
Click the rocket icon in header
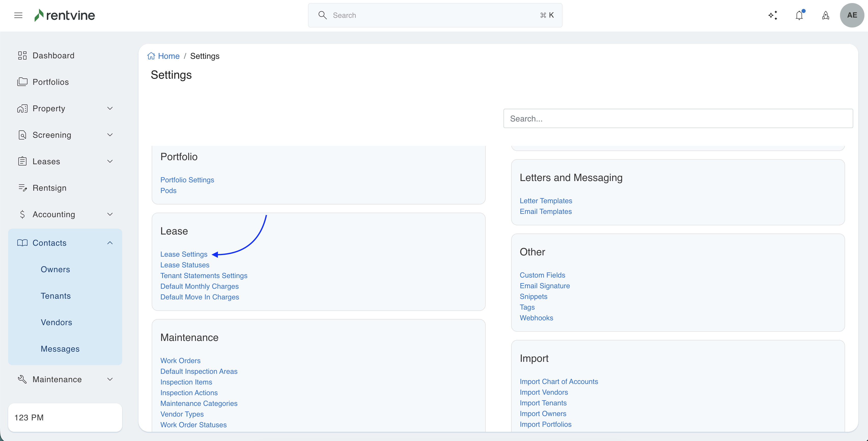point(825,15)
